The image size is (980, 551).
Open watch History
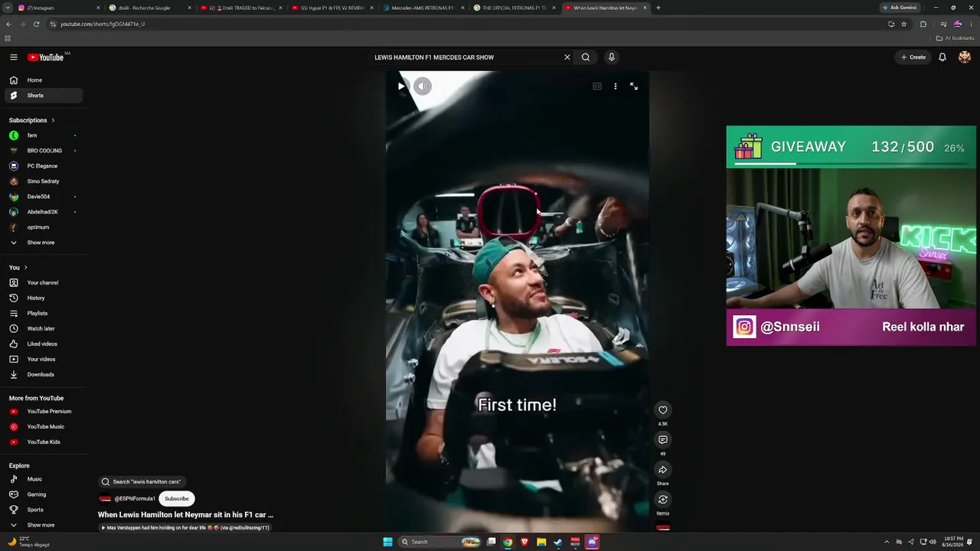tap(43, 298)
